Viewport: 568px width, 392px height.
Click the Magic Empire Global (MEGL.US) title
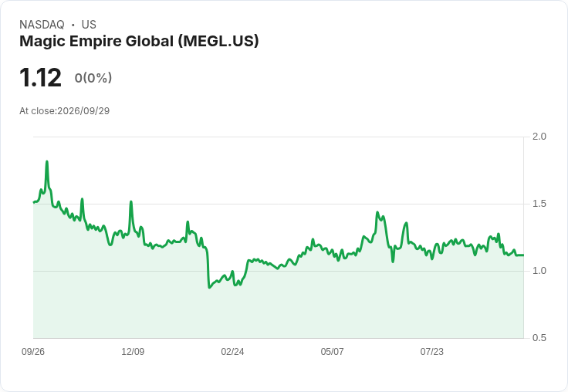click(139, 41)
